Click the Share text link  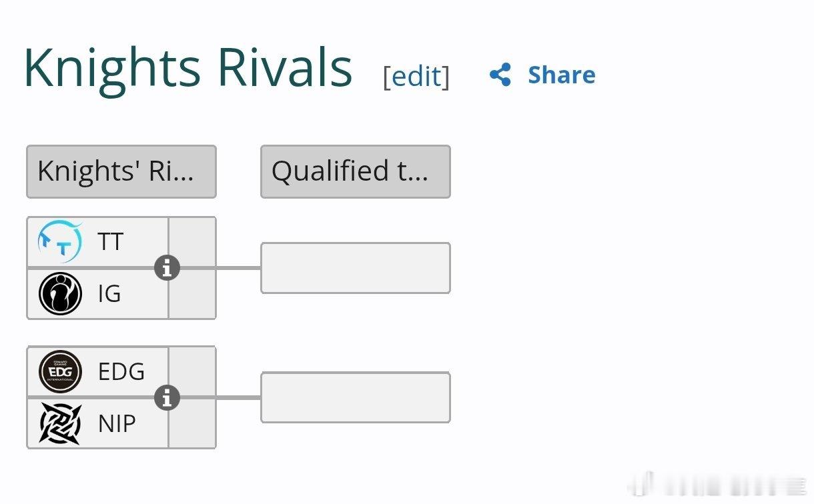(x=561, y=75)
